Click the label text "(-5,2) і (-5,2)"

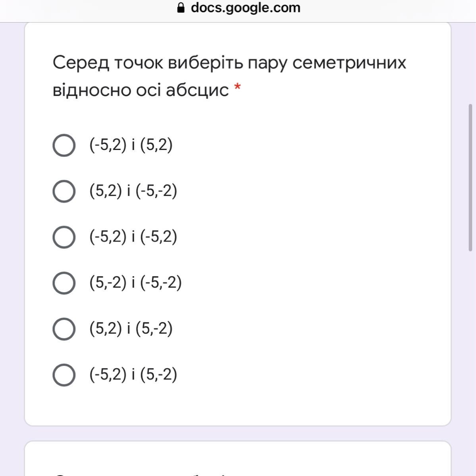point(133,237)
